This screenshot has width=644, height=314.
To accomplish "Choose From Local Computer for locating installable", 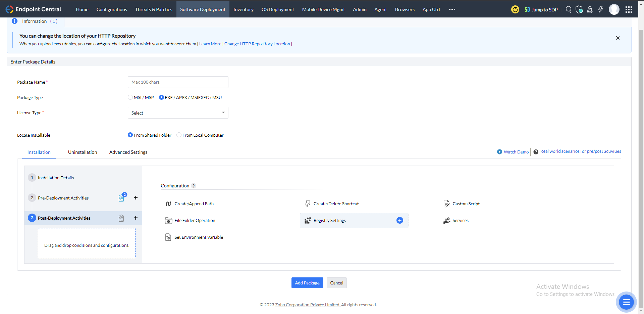I will [x=179, y=135].
